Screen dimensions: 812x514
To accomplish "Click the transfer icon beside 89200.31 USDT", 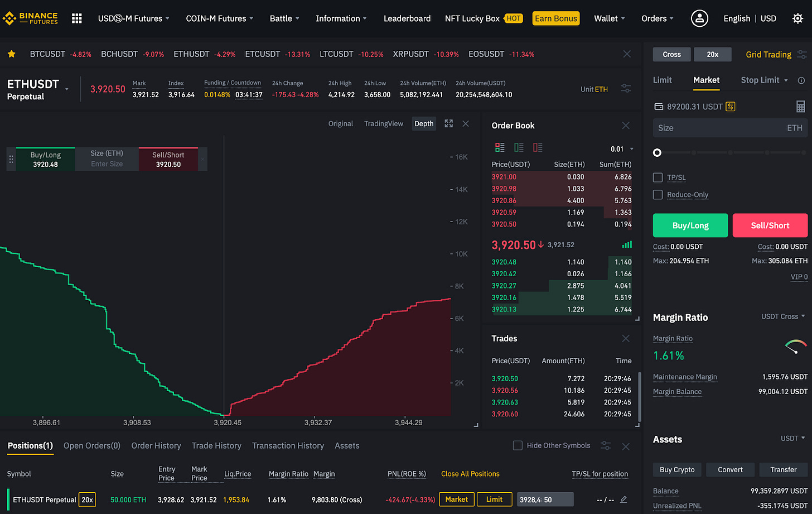I will tap(730, 106).
